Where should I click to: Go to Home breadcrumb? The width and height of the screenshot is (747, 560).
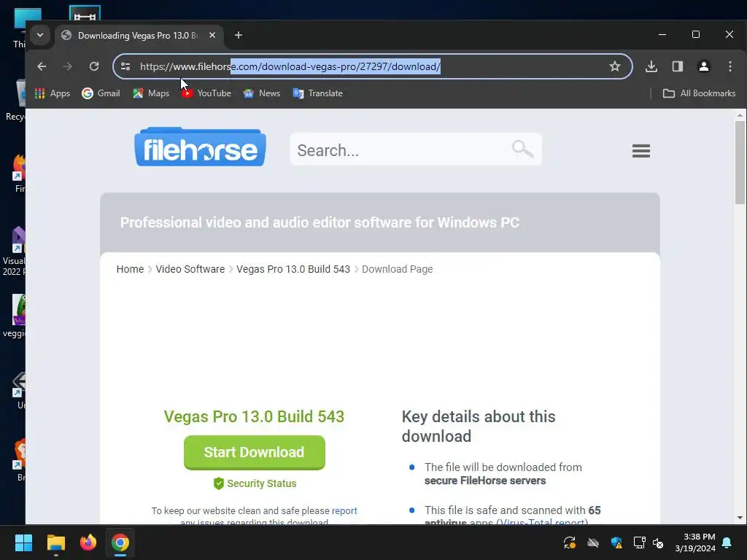(x=130, y=269)
